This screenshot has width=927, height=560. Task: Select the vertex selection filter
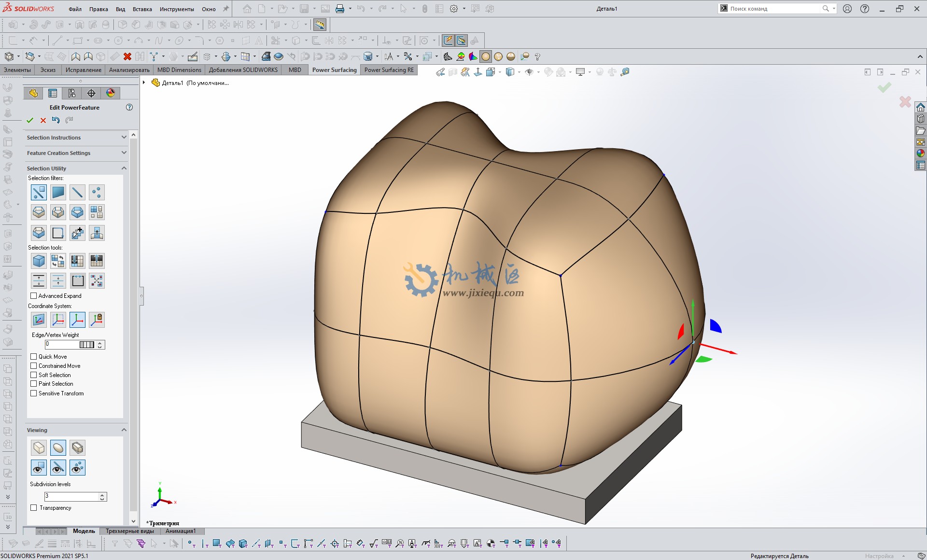[x=97, y=192]
